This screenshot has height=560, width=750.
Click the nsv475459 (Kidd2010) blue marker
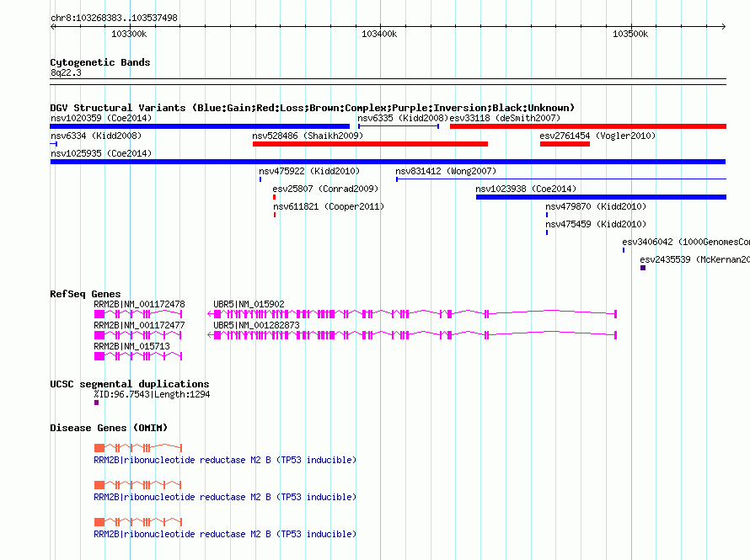tap(547, 232)
